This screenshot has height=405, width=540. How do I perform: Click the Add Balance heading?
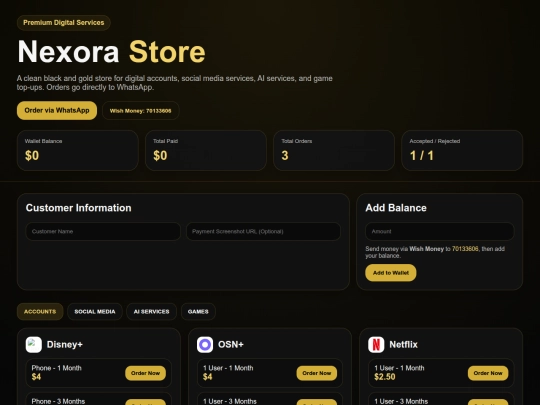pos(396,208)
